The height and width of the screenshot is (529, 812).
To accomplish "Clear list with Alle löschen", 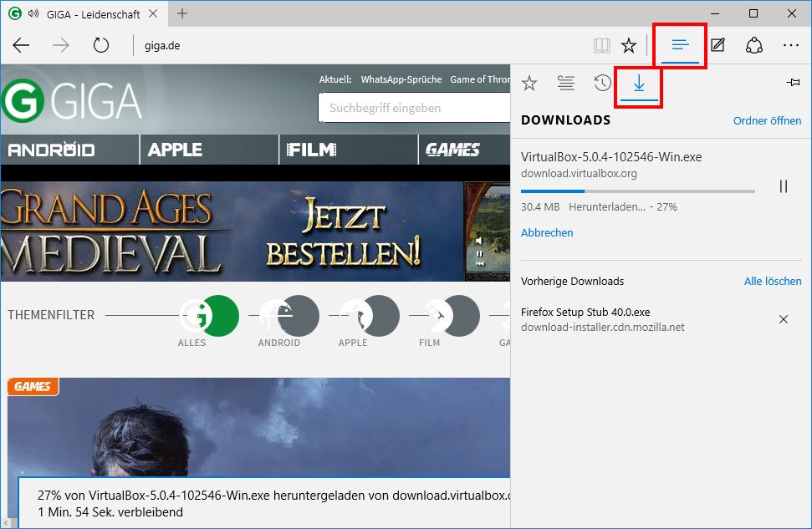I will click(x=773, y=281).
